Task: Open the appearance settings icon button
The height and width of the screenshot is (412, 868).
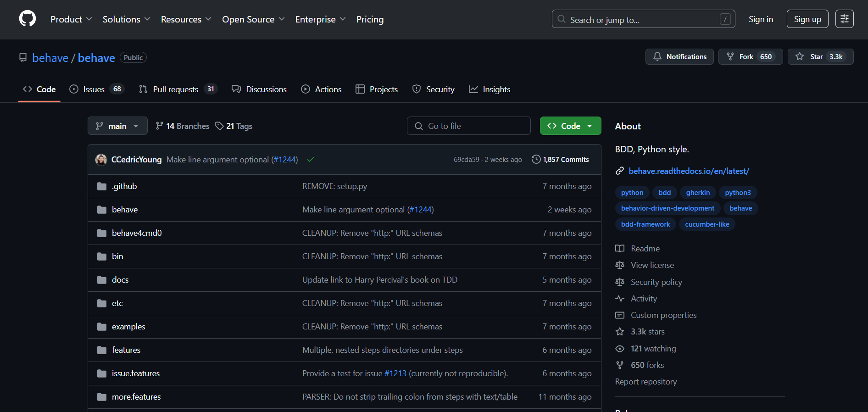Action: pos(844,19)
